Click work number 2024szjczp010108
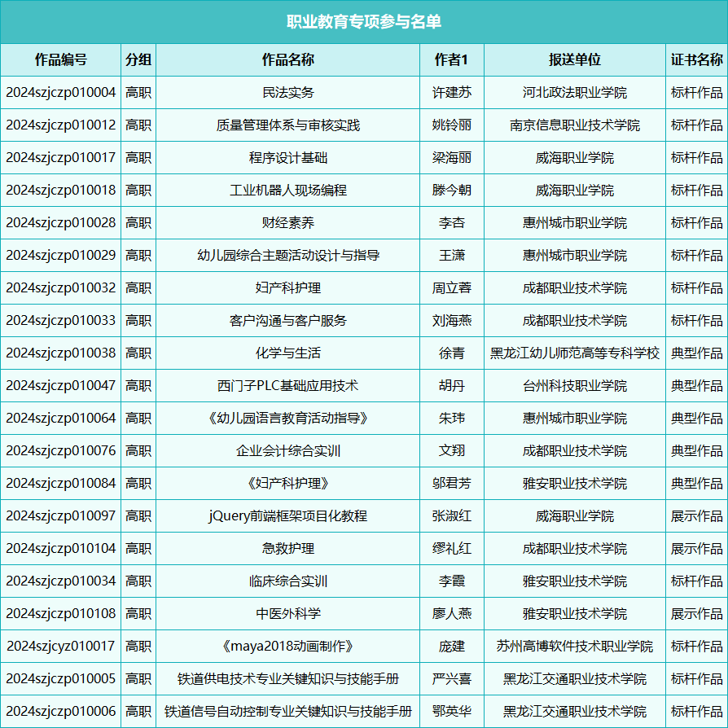728x728 pixels. point(61,613)
